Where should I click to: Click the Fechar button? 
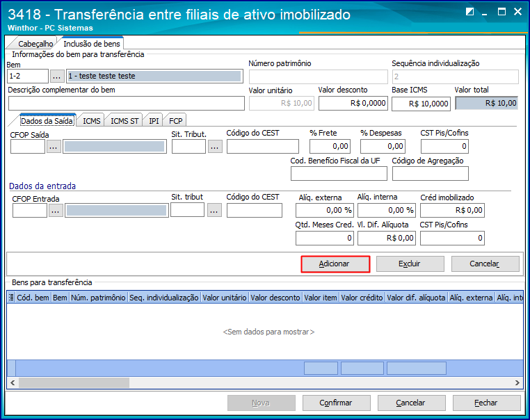click(486, 403)
